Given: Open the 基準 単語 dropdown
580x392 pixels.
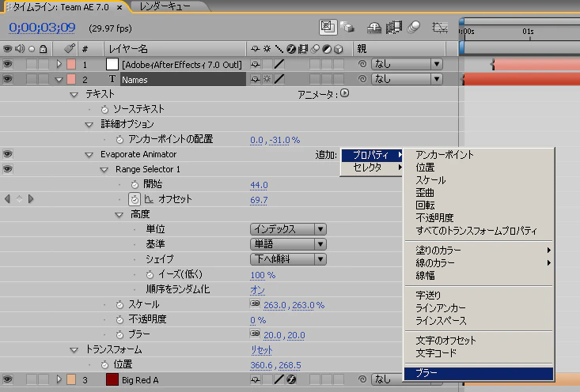Looking at the screenshot, I should [x=288, y=244].
